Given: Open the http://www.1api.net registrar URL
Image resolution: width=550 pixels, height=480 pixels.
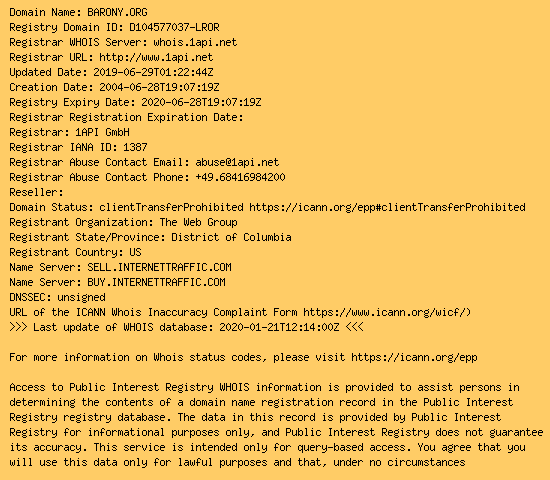Looking at the screenshot, I should point(156,57).
